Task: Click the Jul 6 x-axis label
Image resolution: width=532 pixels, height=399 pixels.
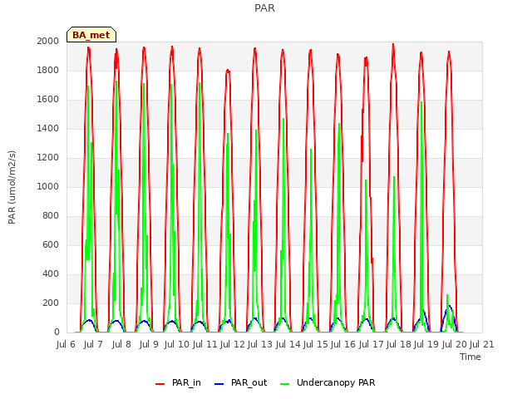Action: pyautogui.click(x=66, y=345)
